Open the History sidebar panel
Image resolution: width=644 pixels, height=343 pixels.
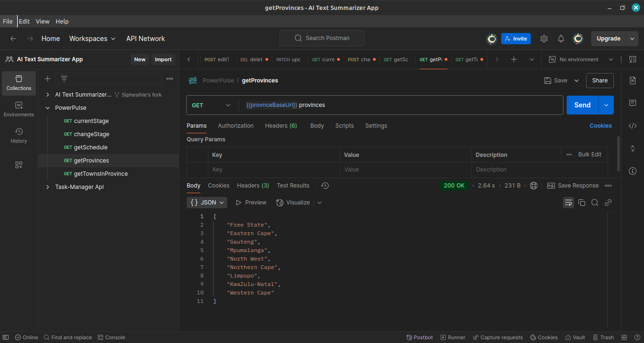(19, 136)
